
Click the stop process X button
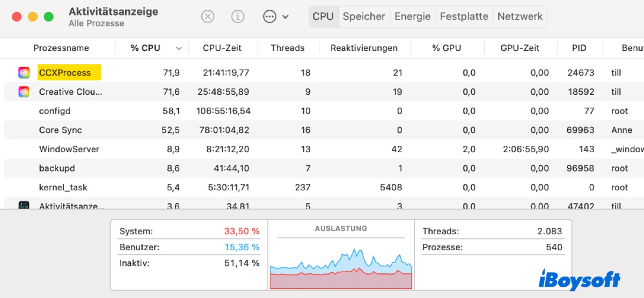208,17
